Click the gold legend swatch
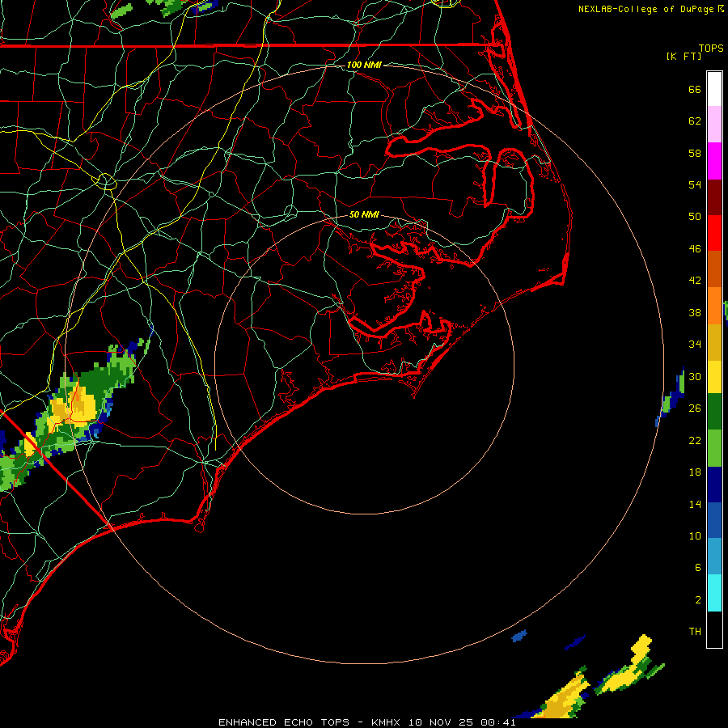728x728 pixels. 714,341
